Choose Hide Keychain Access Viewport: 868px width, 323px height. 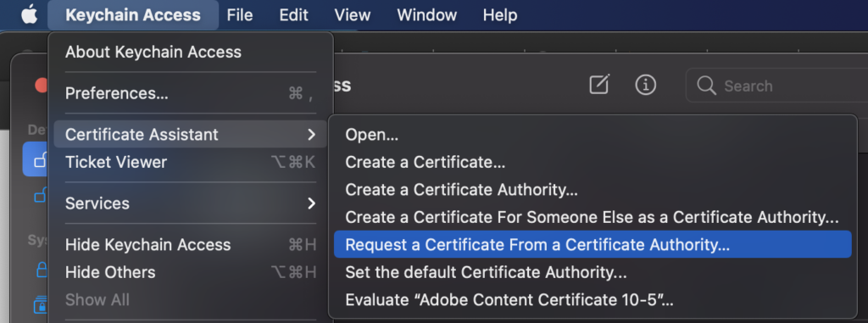[x=191, y=244]
